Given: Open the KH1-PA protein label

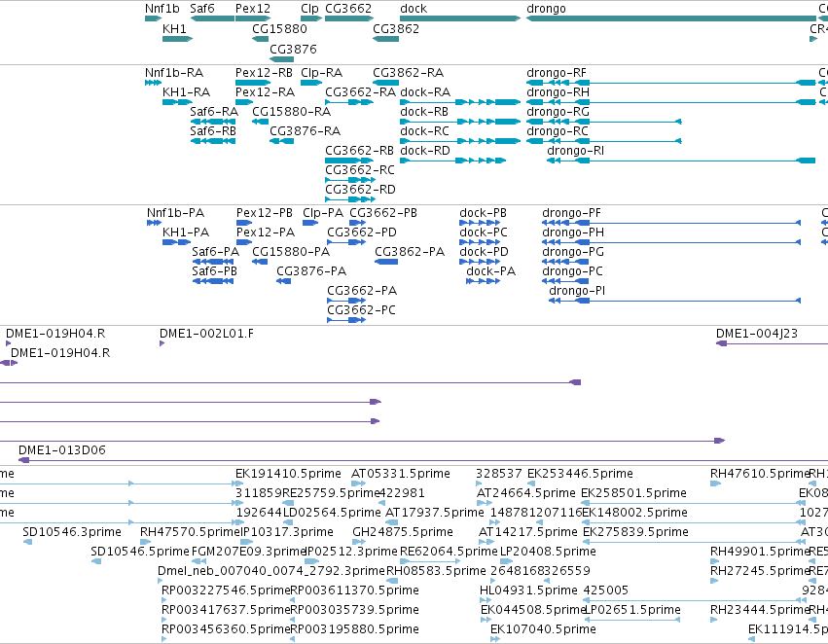Looking at the screenshot, I should tap(186, 233).
